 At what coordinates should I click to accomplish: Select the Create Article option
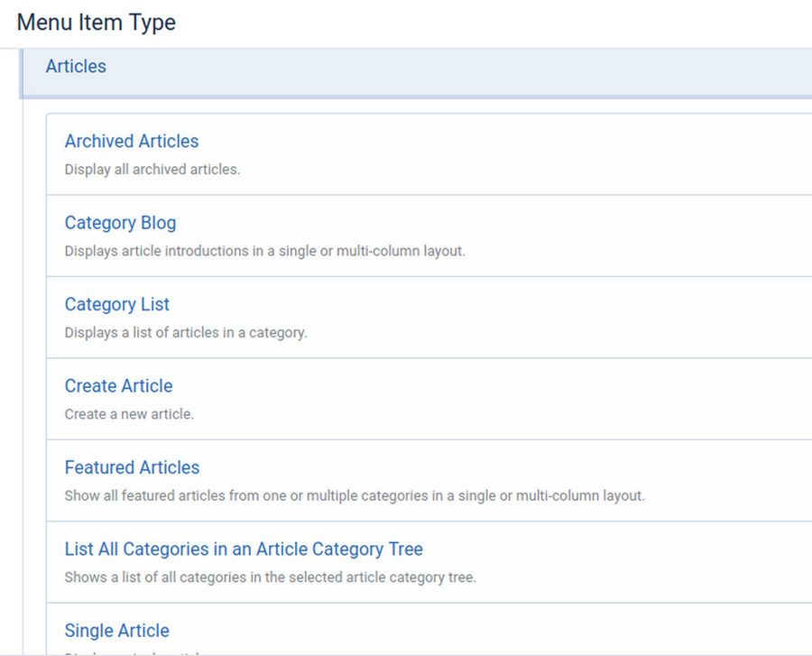pos(118,386)
